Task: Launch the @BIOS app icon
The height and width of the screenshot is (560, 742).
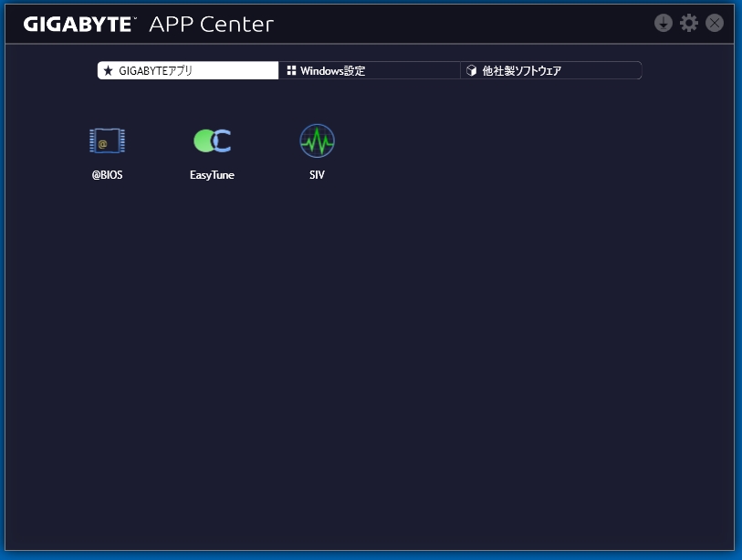Action: 108,140
